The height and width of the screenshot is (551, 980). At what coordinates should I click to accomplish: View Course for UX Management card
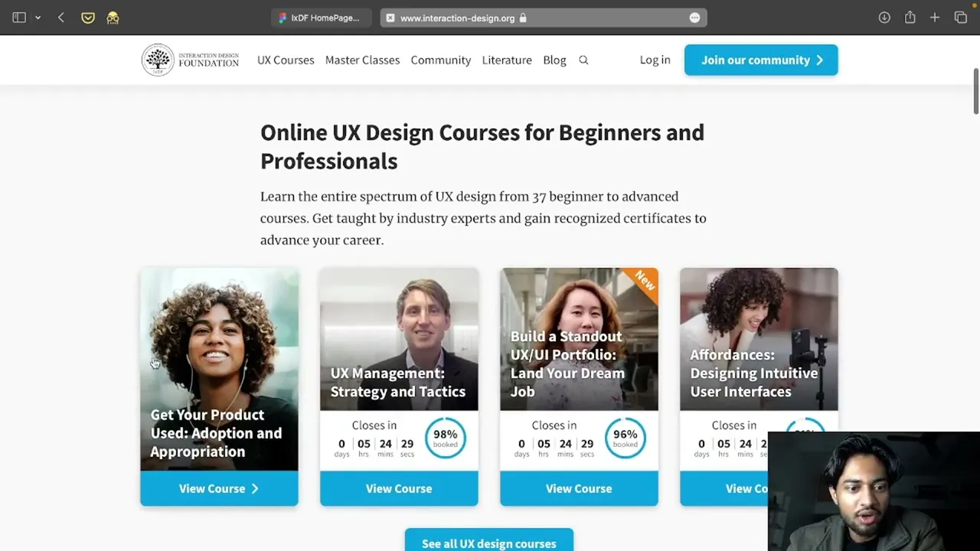pos(399,488)
